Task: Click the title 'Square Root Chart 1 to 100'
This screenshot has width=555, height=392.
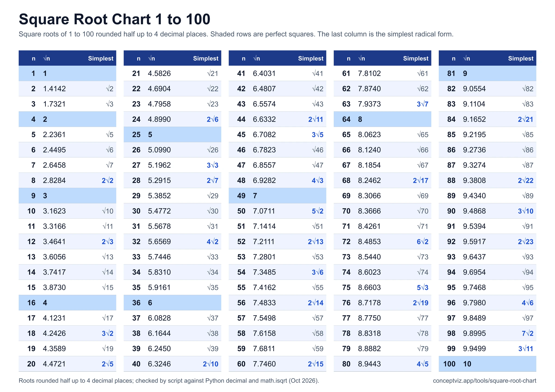Action: coord(114,19)
